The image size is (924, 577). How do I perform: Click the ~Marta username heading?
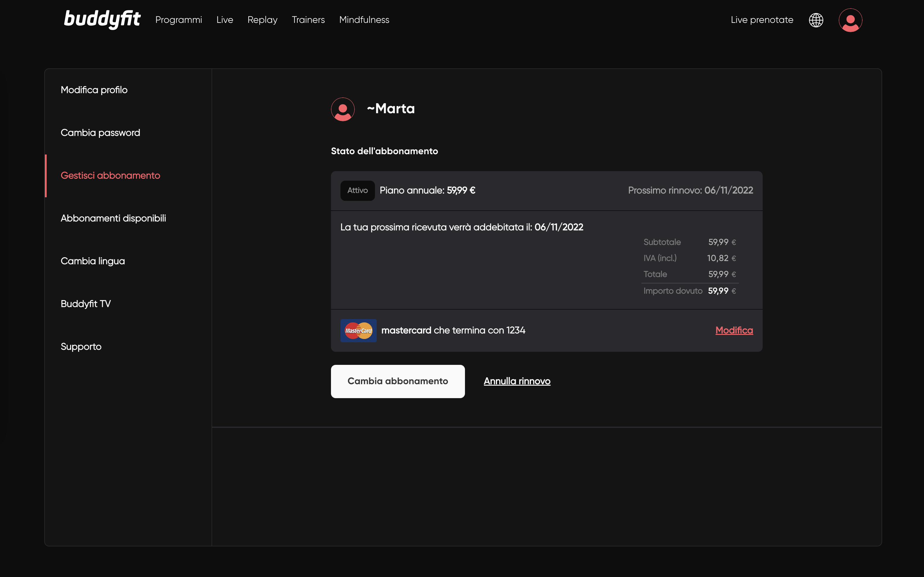pos(391,109)
